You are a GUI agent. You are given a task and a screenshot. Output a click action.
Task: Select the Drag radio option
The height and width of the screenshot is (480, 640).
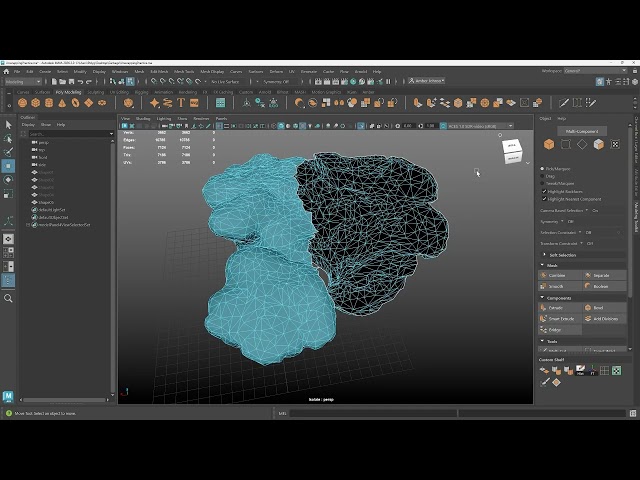tap(542, 176)
